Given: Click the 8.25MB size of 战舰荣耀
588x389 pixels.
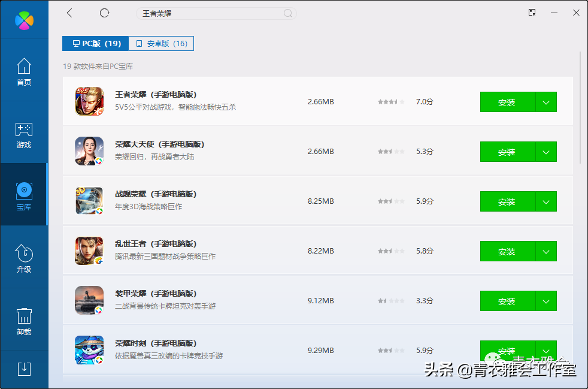Looking at the screenshot, I should pyautogui.click(x=320, y=201).
